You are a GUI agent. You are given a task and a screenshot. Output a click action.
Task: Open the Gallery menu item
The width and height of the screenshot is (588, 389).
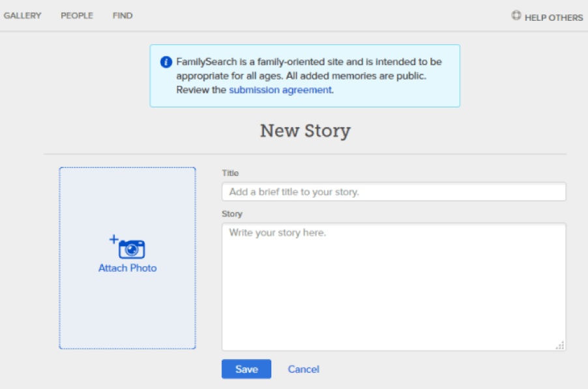[23, 16]
